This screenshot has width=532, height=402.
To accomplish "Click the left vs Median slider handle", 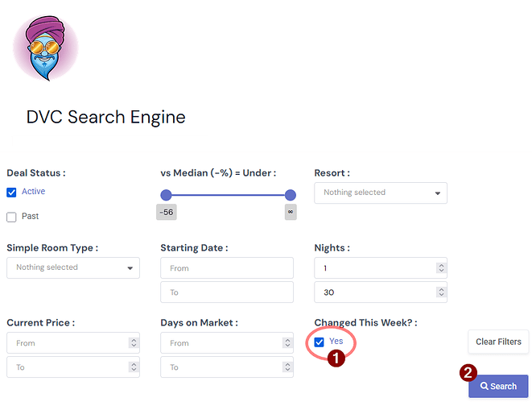I will 166,195.
